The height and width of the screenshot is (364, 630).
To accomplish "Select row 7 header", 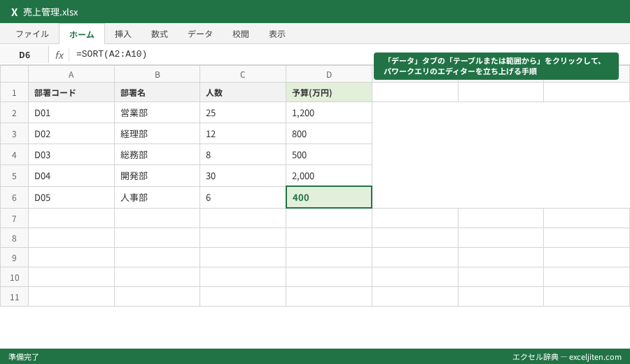I will pos(14,218).
